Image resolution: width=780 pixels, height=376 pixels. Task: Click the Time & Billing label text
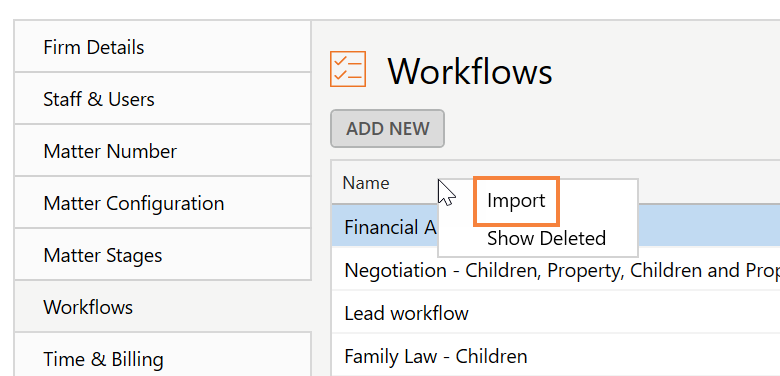pyautogui.click(x=103, y=359)
